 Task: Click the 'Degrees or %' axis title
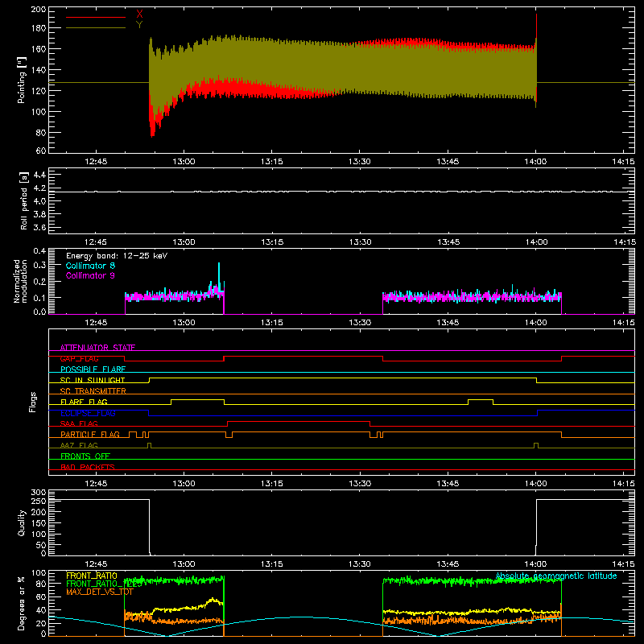22,603
